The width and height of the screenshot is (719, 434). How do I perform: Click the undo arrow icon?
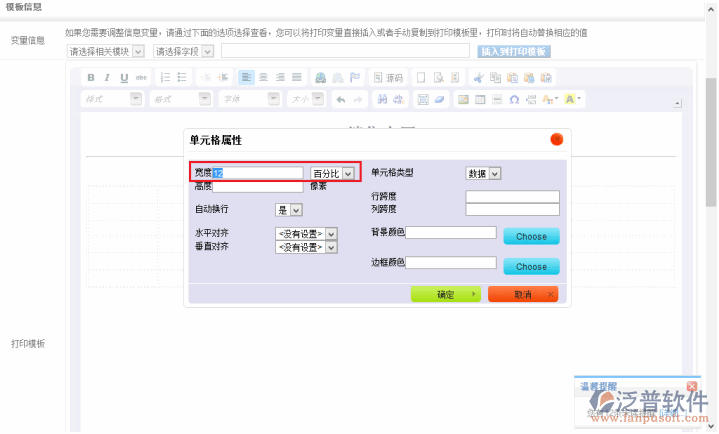tap(340, 100)
